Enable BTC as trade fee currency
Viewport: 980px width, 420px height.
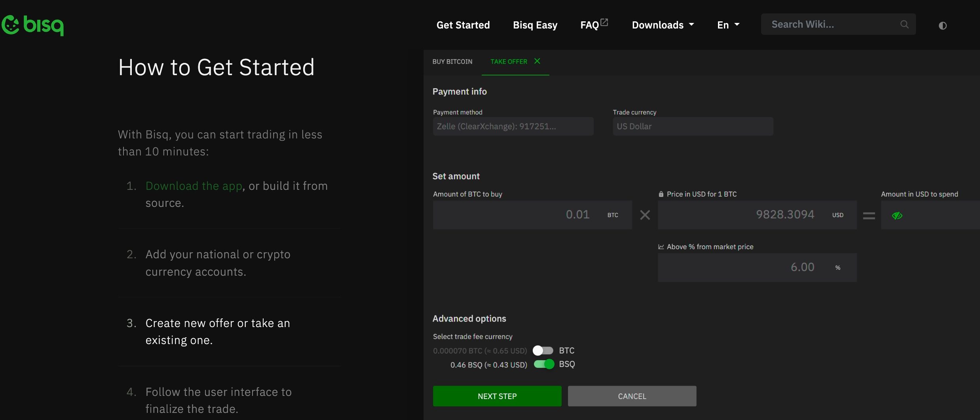tap(543, 350)
